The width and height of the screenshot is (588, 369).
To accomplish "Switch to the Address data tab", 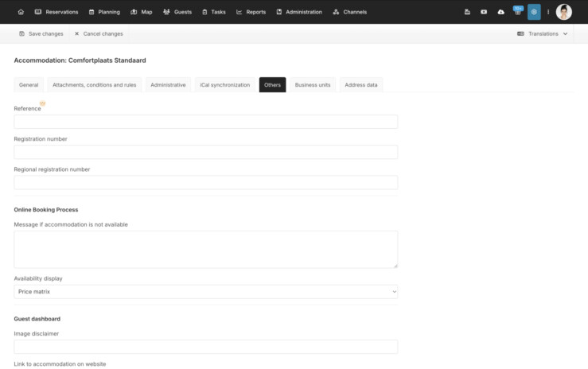I will click(x=361, y=84).
